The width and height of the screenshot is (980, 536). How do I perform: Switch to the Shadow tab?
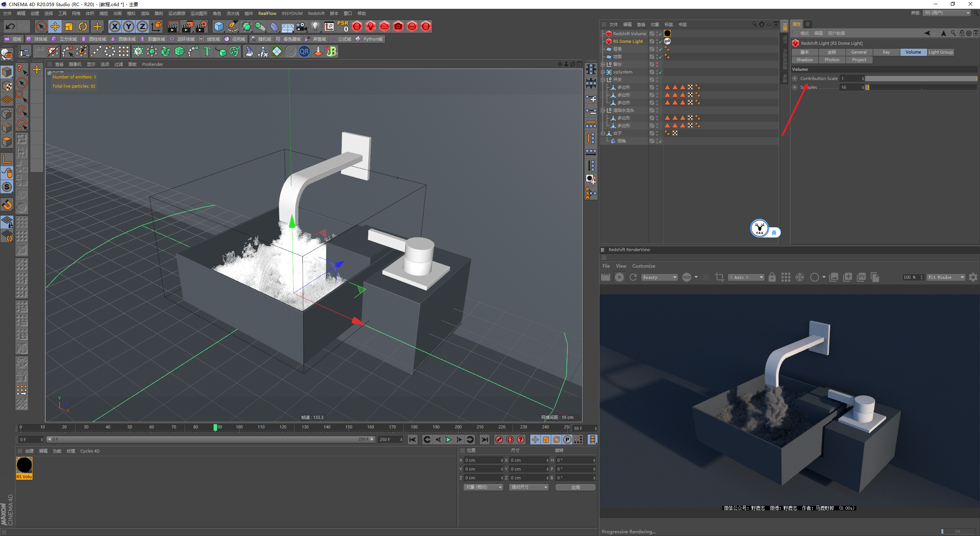tap(804, 60)
